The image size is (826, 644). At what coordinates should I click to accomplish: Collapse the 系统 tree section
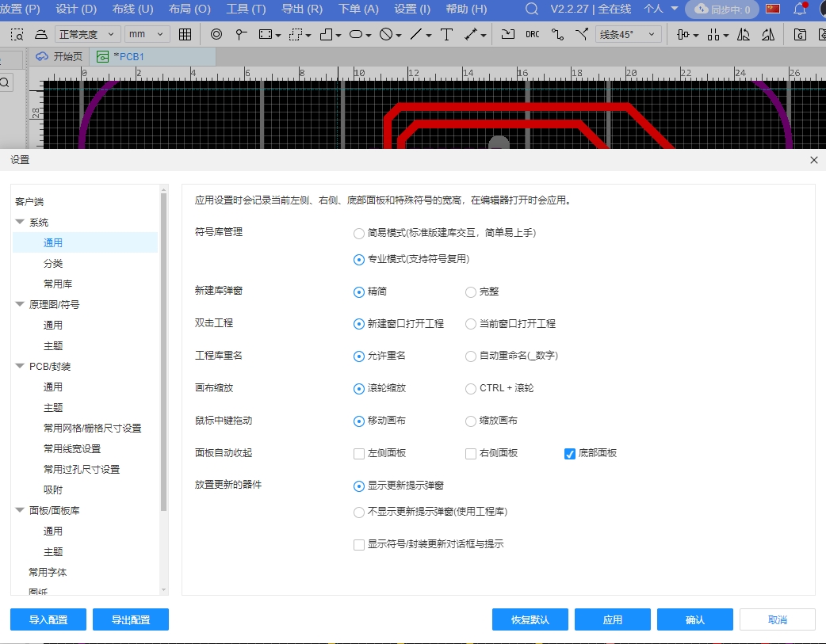pyautogui.click(x=20, y=223)
